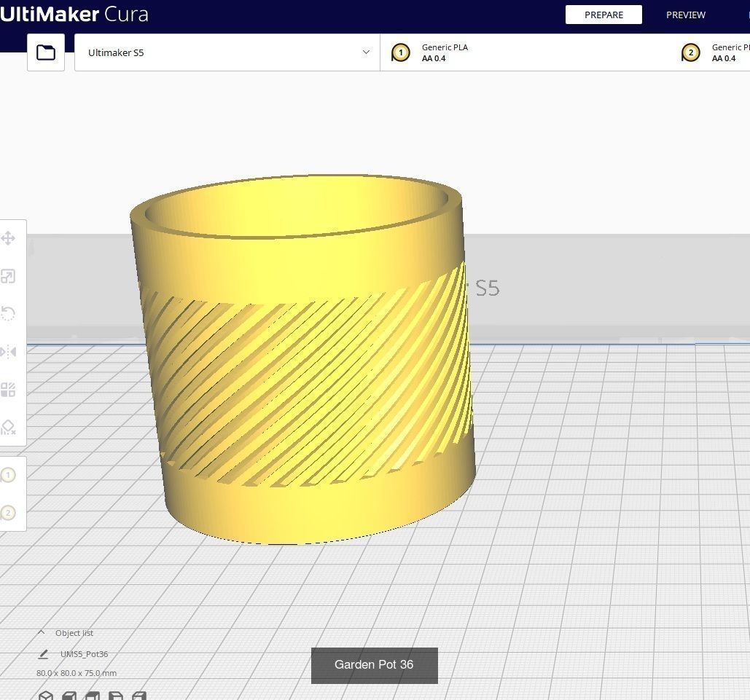Select the Mirror tool in sidebar
750x700 pixels.
point(7,352)
